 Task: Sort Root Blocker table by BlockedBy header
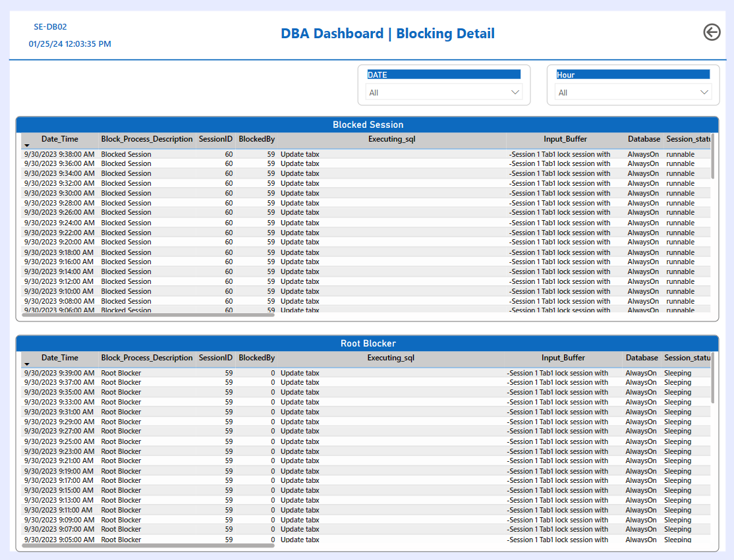(x=256, y=358)
